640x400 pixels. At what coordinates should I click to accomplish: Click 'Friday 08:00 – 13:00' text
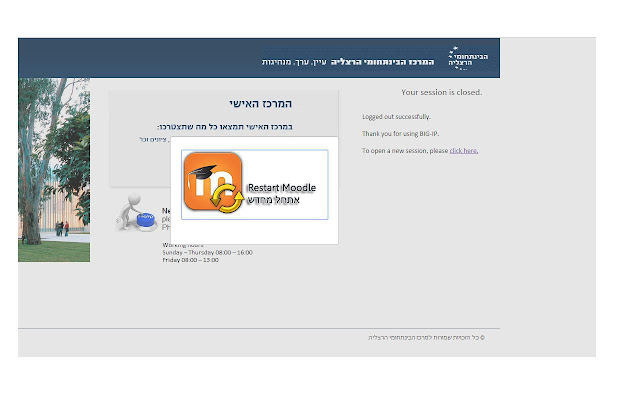[x=190, y=260]
